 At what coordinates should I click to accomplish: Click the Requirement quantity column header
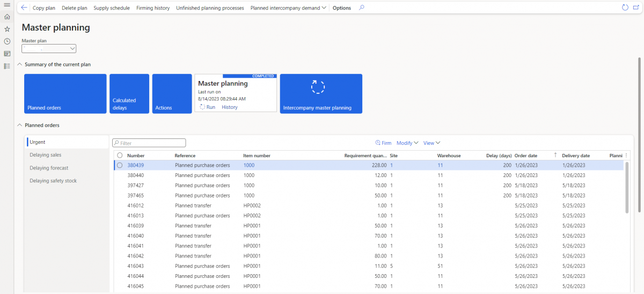coord(365,156)
